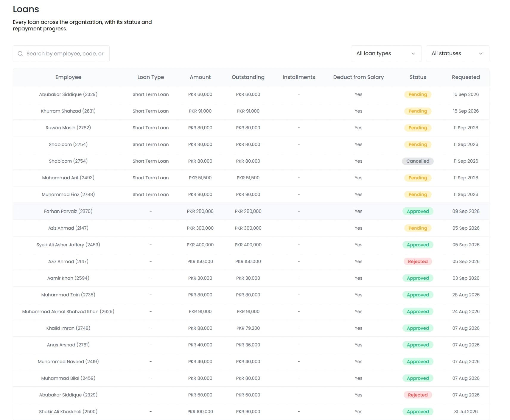
Task: Click the Pending badge for Khurram Shahzad
Action: 418,111
